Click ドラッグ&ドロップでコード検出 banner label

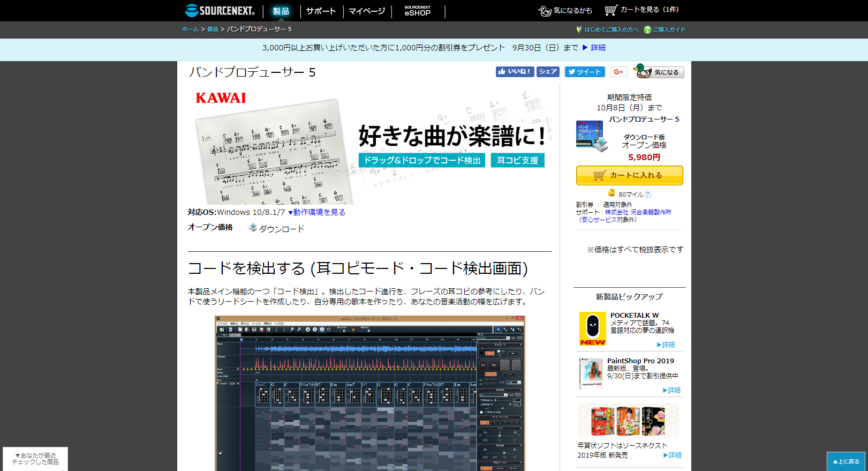(x=422, y=160)
